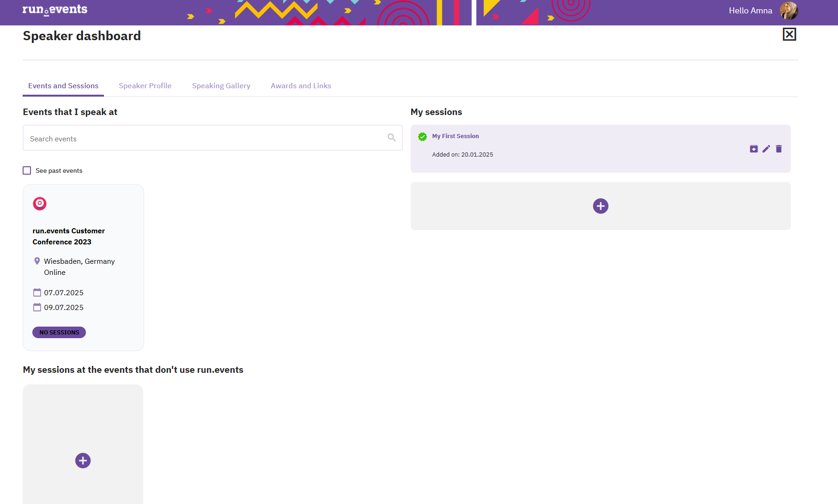
Task: Open the user avatar menu
Action: pyautogui.click(x=789, y=11)
